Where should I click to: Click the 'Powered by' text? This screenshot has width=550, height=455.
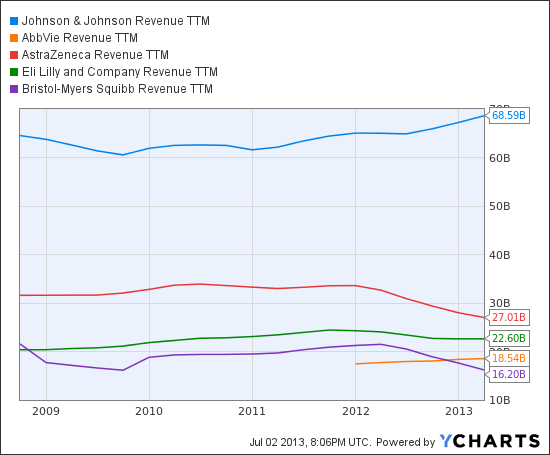405,442
